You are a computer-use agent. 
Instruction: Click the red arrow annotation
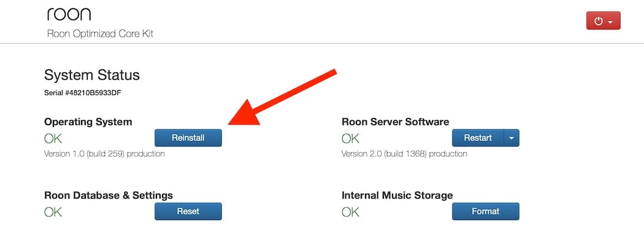[283, 97]
